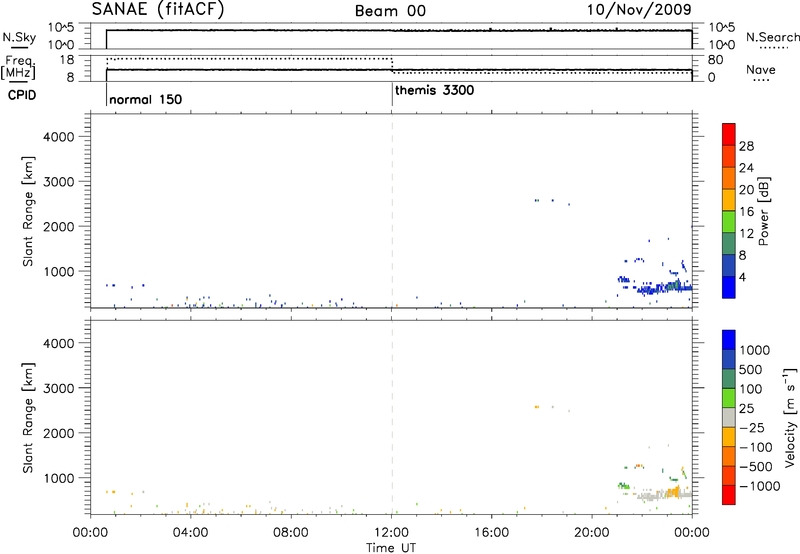Click the Power [dB] color bar title
Viewport: 800px width, 554px height.
[763, 211]
